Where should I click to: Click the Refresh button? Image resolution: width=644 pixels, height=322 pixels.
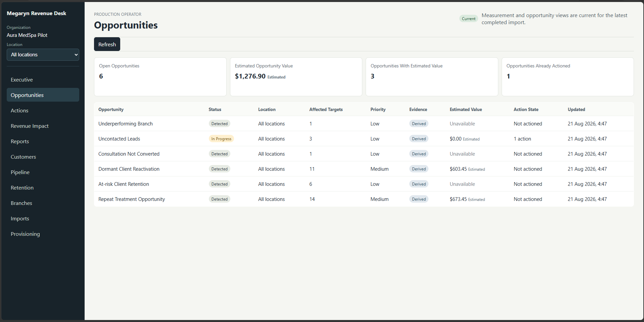coord(107,44)
